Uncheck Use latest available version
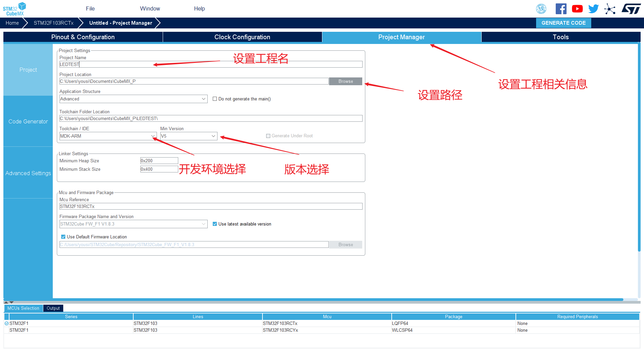The height and width of the screenshot is (352, 644). click(x=215, y=224)
